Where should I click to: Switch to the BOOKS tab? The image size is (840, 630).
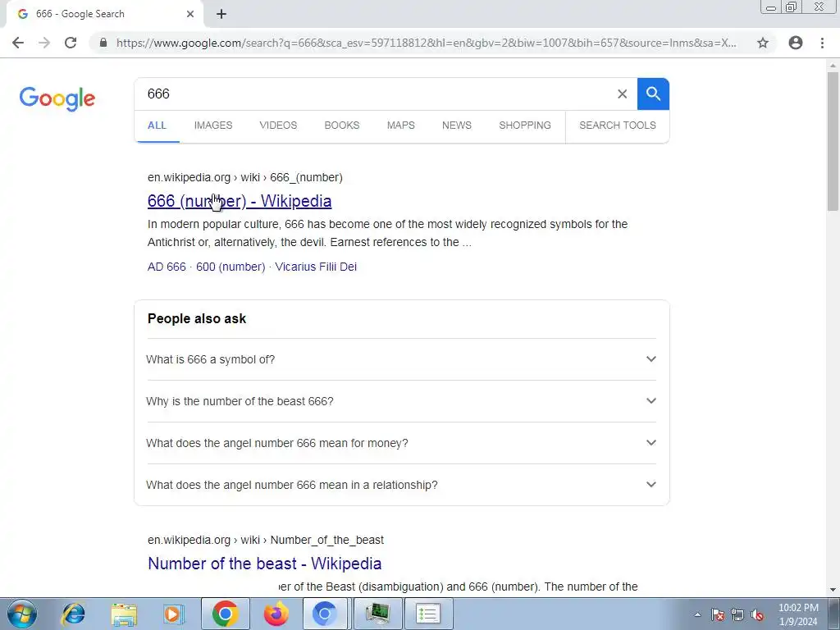click(x=342, y=126)
